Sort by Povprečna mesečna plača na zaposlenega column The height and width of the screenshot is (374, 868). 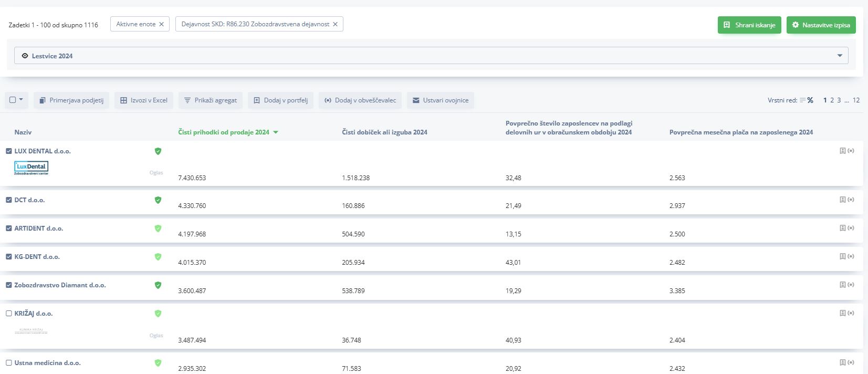point(741,132)
